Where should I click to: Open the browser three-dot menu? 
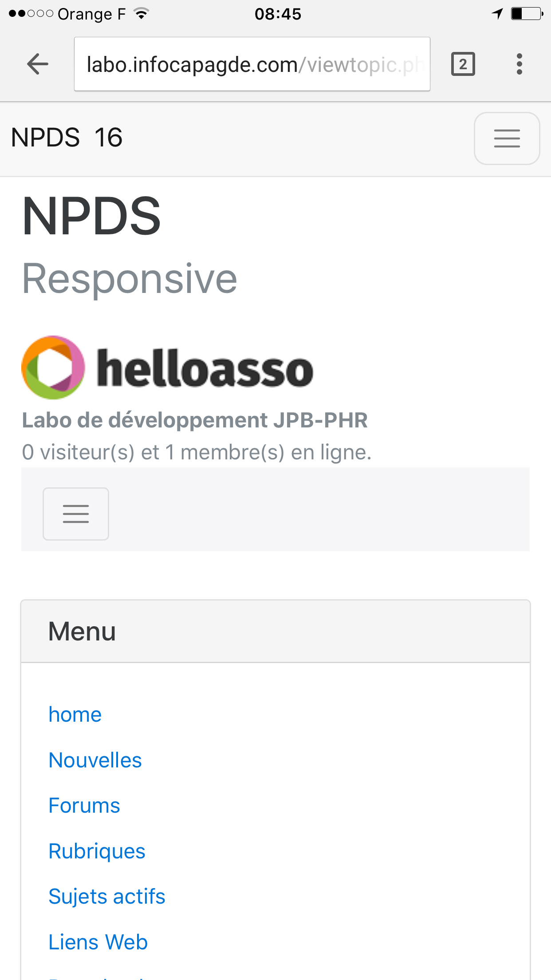pyautogui.click(x=519, y=64)
